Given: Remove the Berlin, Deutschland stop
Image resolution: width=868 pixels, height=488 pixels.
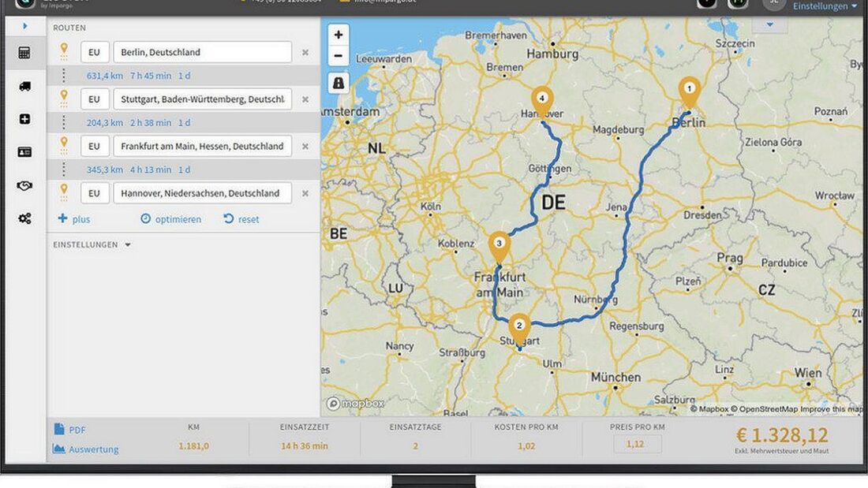Looking at the screenshot, I should (305, 53).
